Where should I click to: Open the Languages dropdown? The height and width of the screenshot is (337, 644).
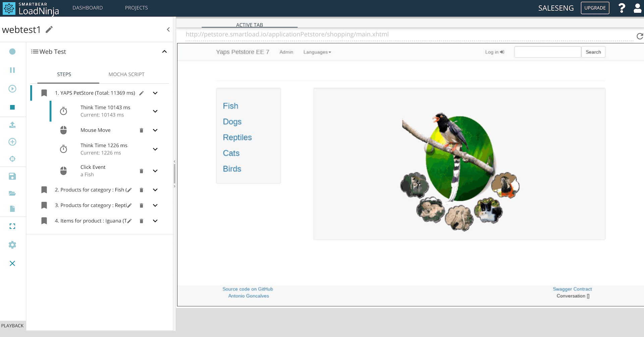coord(317,52)
